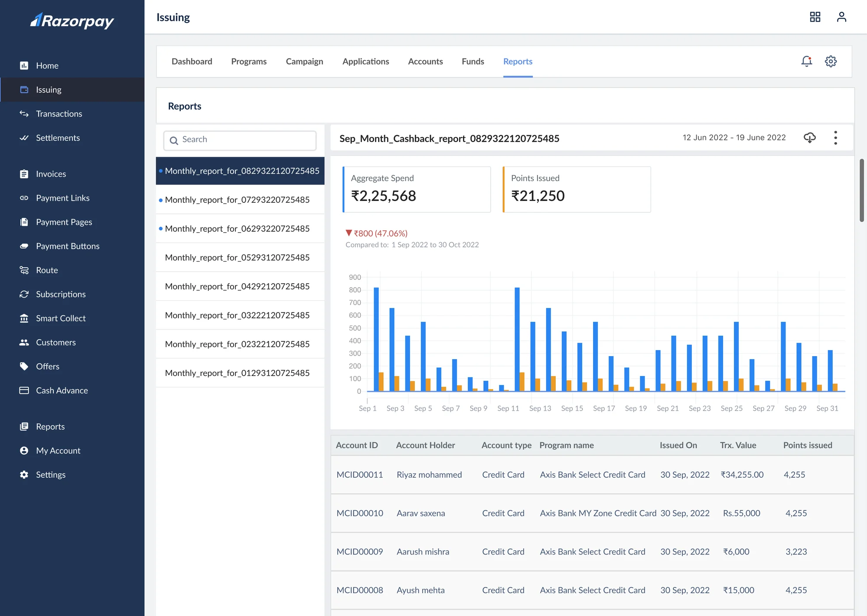Click the Sep 11 tallest blue bar
Image resolution: width=867 pixels, height=616 pixels.
[517, 339]
